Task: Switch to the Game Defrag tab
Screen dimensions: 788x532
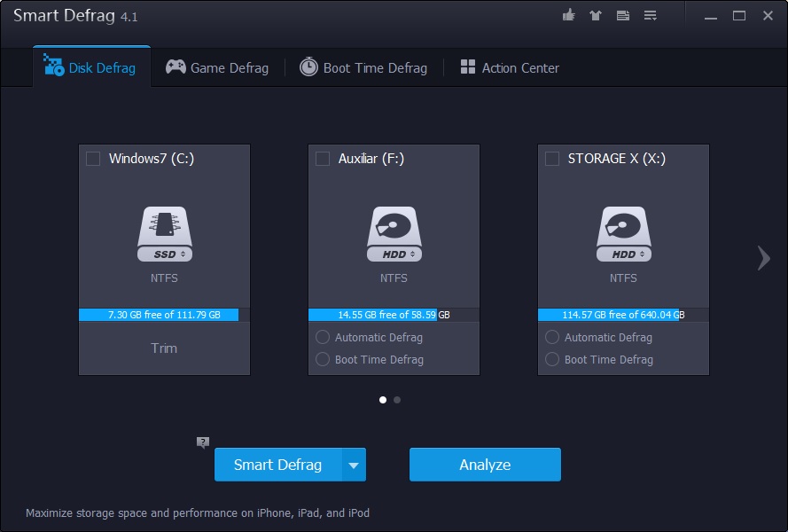Action: pyautogui.click(x=217, y=67)
